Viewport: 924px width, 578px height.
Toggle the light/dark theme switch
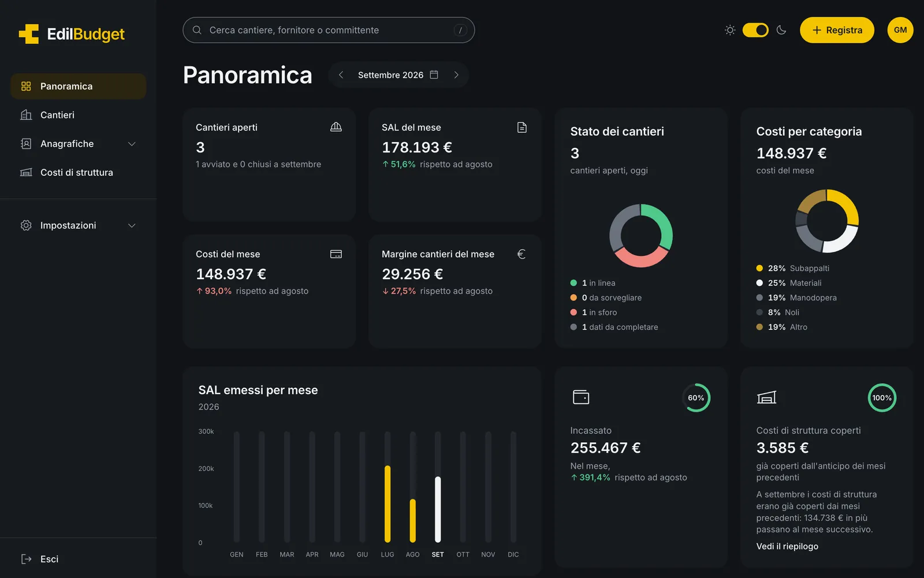[x=755, y=30]
